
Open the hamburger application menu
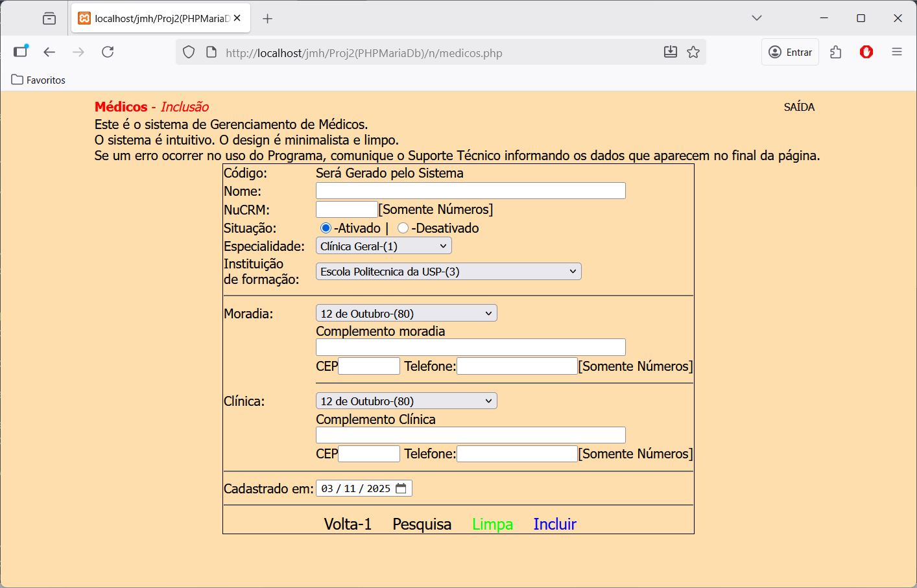pos(897,52)
